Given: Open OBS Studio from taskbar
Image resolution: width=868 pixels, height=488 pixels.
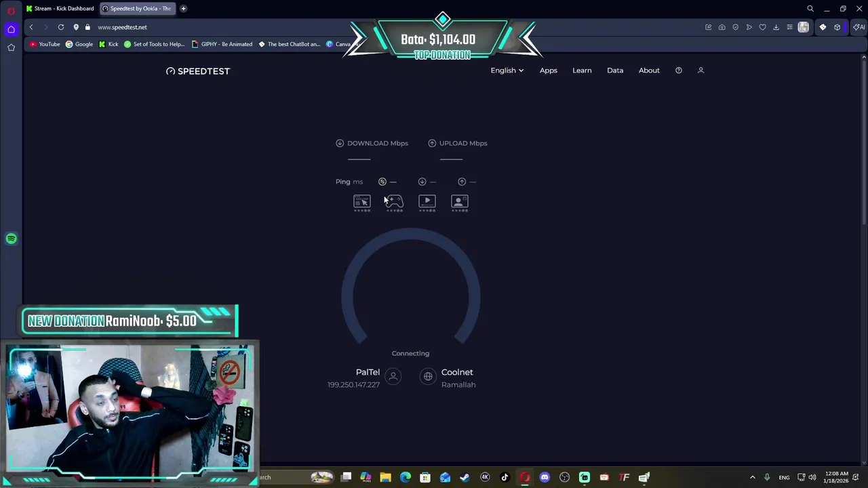Looking at the screenshot, I should click(564, 477).
